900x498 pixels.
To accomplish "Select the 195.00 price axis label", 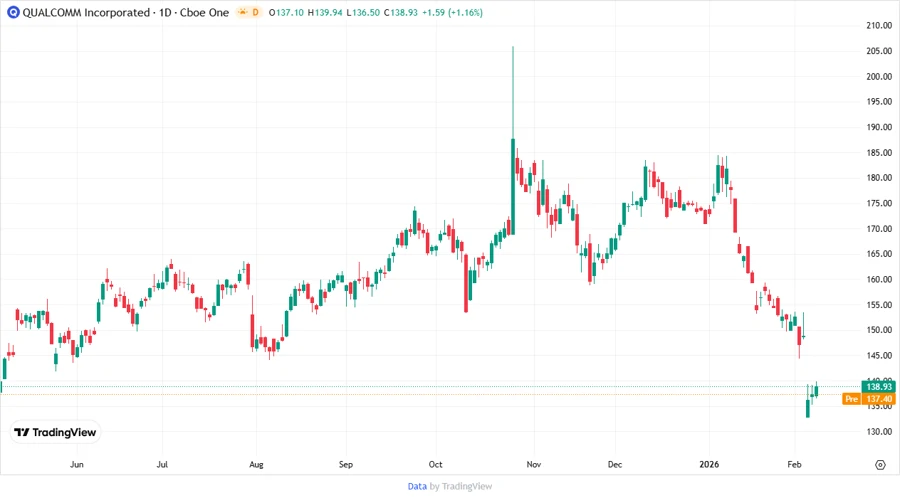I will point(879,102).
